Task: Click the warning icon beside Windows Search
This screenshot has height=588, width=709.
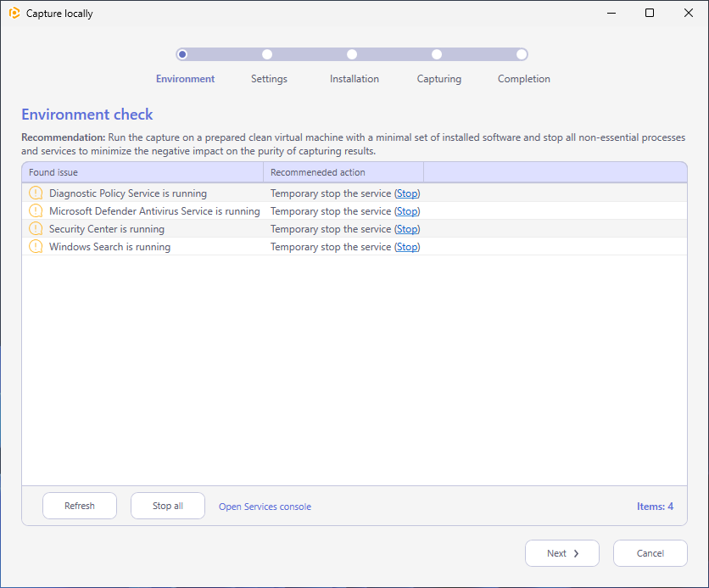Action: tap(36, 247)
